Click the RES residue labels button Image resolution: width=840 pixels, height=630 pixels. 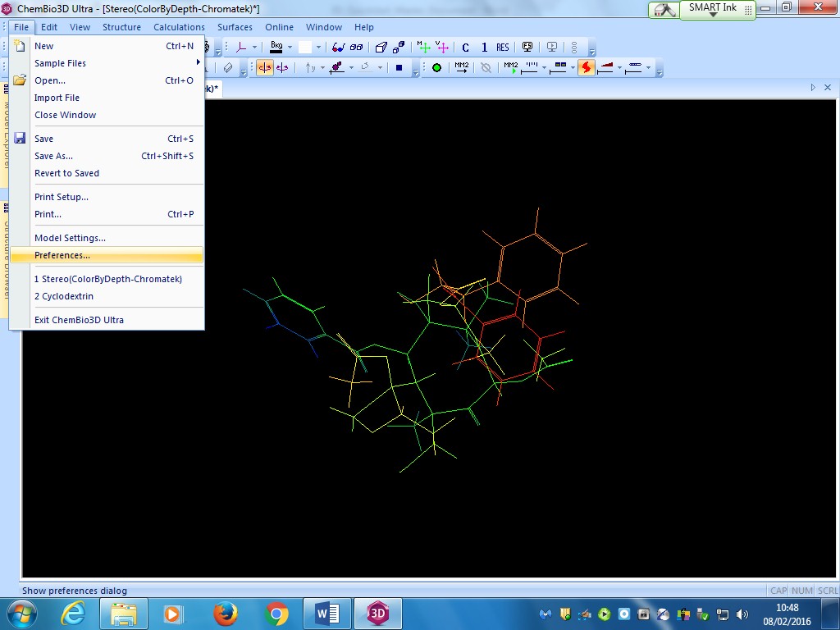502,48
